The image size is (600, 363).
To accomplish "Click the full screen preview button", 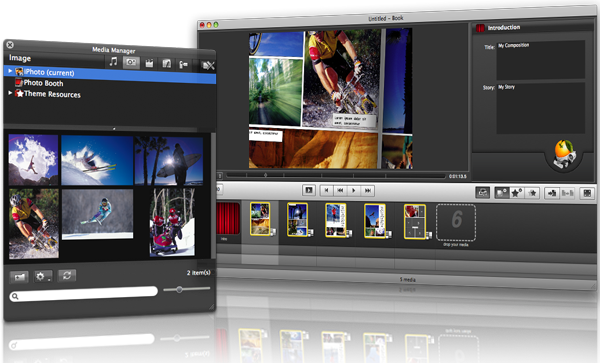I will (308, 190).
